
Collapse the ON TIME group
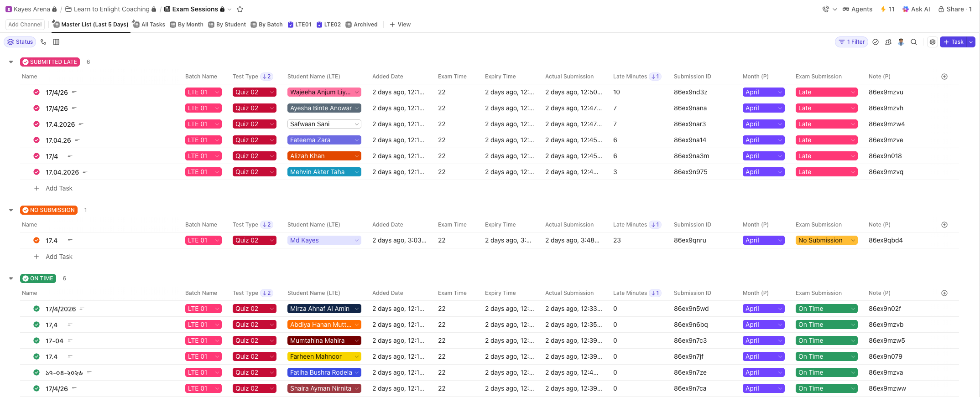click(11, 278)
